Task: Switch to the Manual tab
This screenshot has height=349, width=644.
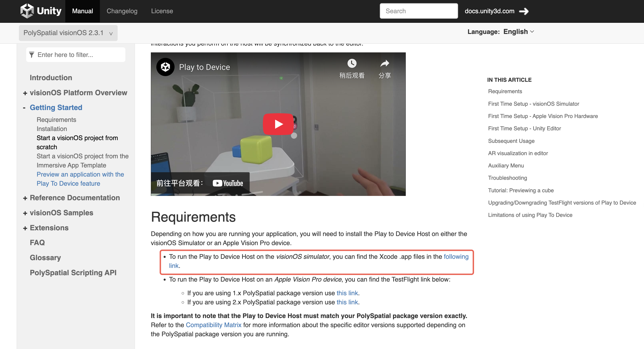Action: pos(83,11)
